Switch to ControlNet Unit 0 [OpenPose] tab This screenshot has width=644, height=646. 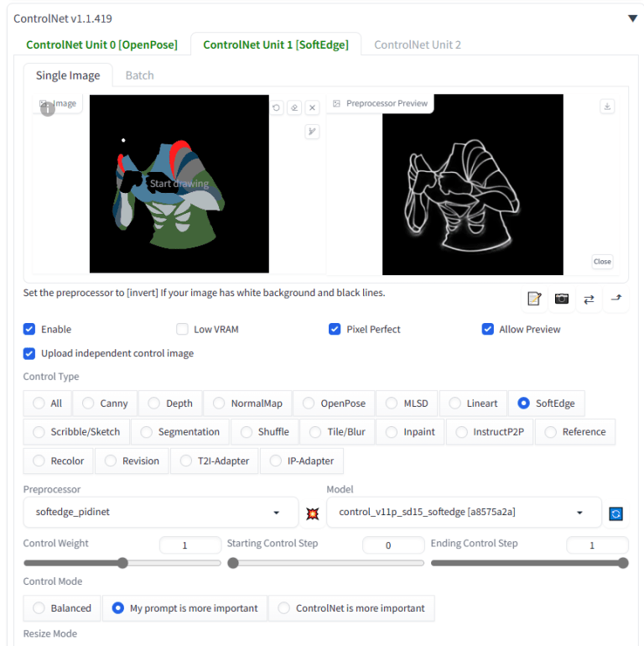click(x=101, y=44)
